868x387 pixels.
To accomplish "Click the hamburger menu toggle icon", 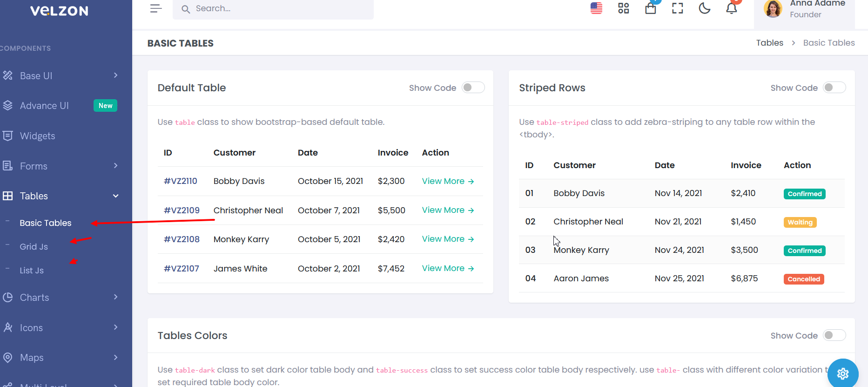I will point(156,8).
